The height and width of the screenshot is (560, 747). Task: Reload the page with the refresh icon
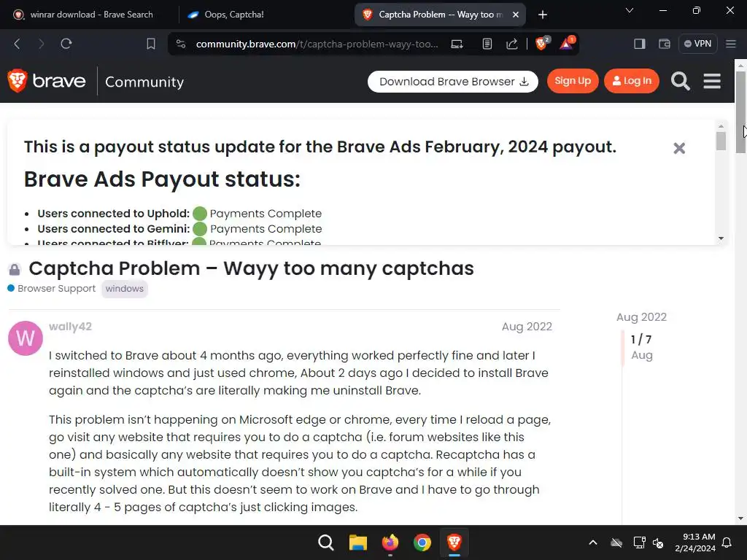66,44
